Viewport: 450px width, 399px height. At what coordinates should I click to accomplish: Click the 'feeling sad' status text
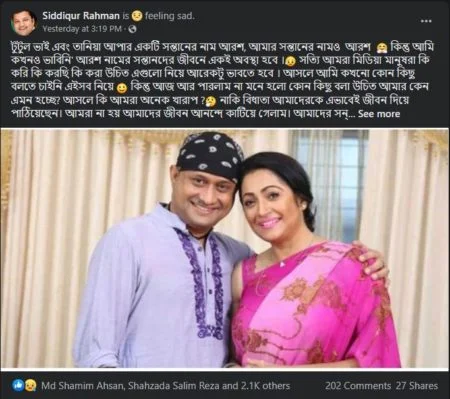[170, 16]
